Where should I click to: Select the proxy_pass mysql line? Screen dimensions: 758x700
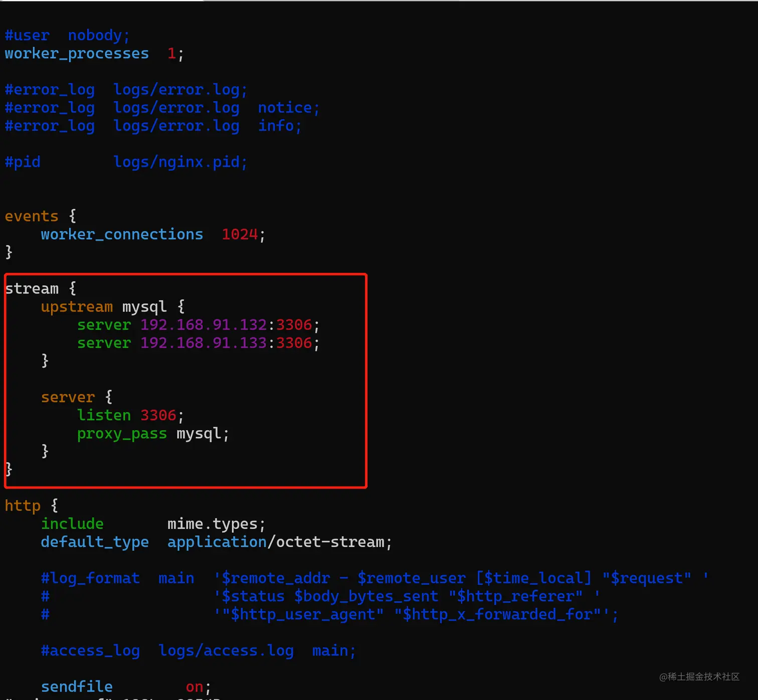(150, 433)
